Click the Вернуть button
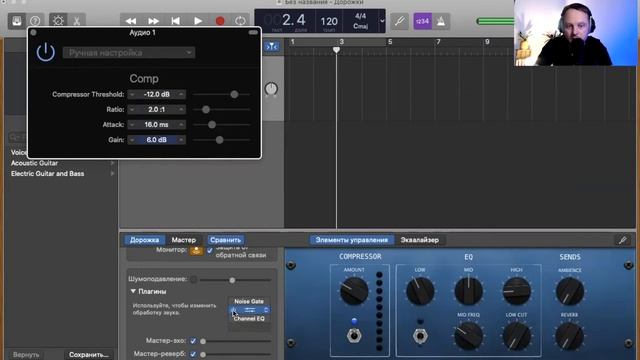The width and height of the screenshot is (640, 360). (26, 355)
